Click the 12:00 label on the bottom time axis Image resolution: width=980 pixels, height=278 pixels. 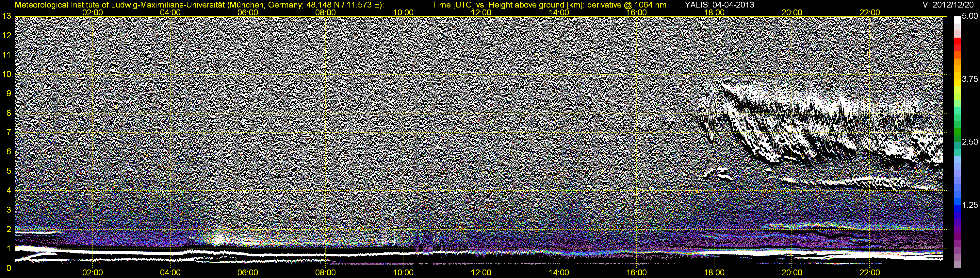tap(481, 273)
